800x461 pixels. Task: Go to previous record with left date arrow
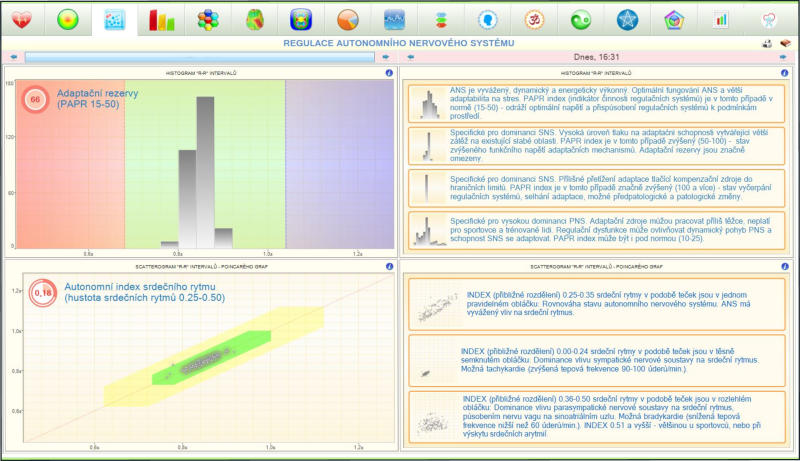409,57
